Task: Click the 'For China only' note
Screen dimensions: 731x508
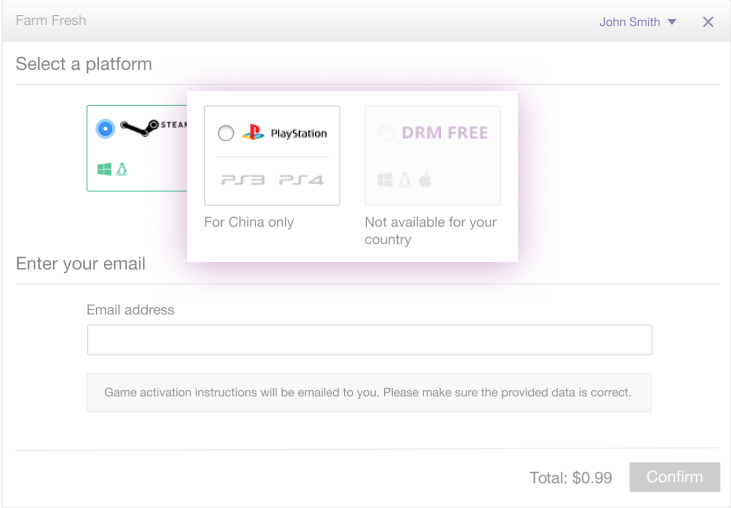Action: coord(249,222)
